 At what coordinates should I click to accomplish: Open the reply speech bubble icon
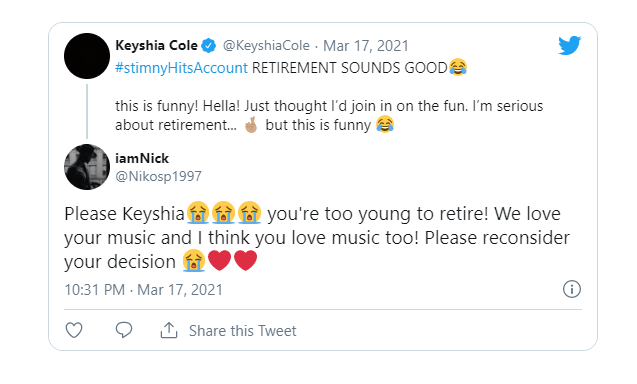[x=124, y=330]
